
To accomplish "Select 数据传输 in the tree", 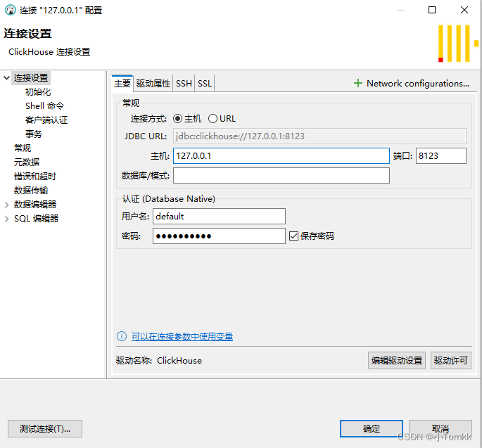I will tap(31, 191).
